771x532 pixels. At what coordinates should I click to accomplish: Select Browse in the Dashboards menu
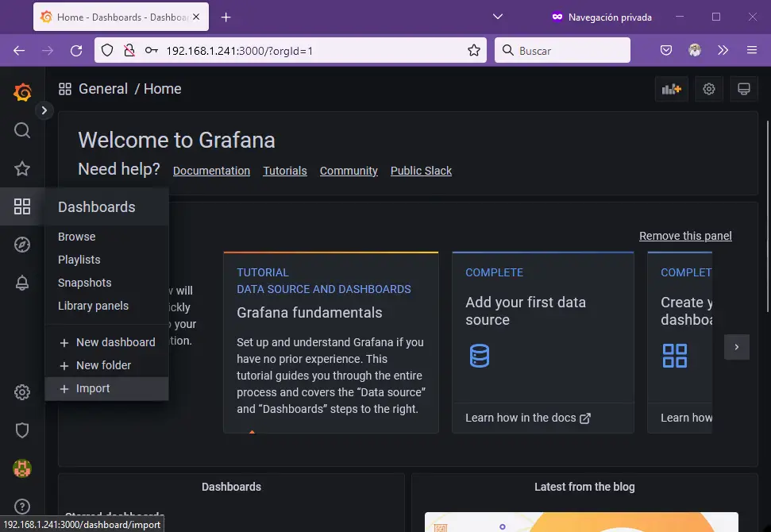click(106, 237)
